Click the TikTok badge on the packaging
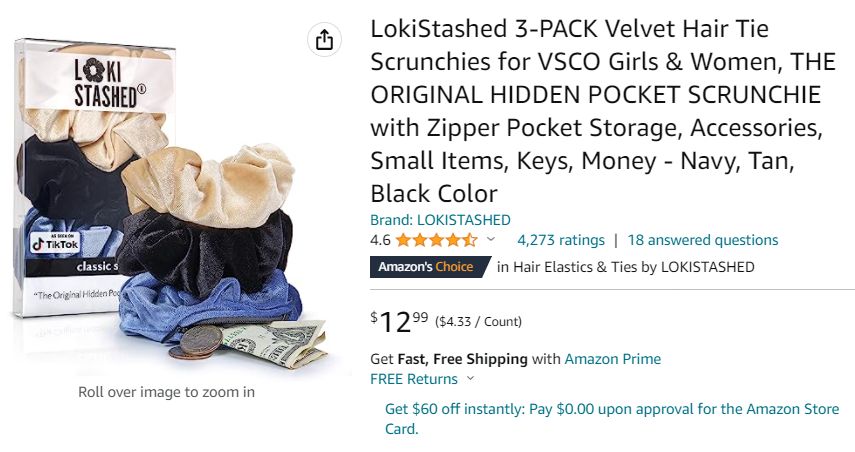 click(54, 241)
